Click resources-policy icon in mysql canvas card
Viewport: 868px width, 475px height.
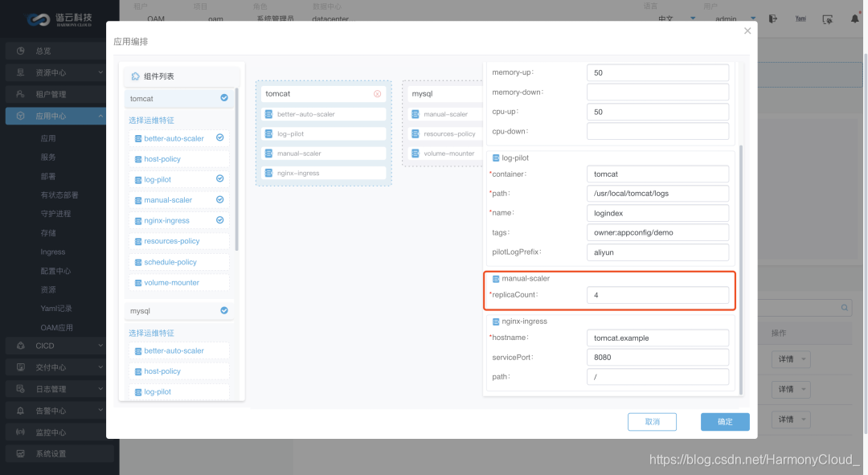click(x=416, y=134)
